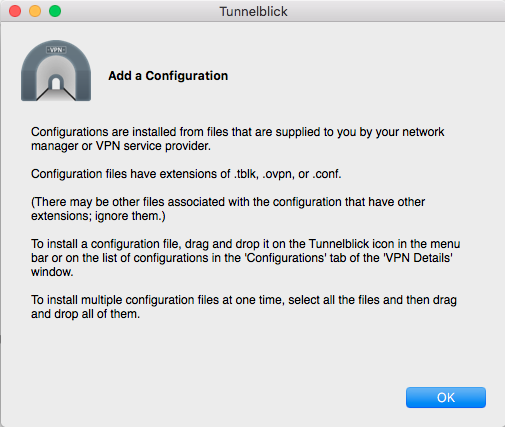Click the small inner tunnel opening in icon

click(56, 82)
